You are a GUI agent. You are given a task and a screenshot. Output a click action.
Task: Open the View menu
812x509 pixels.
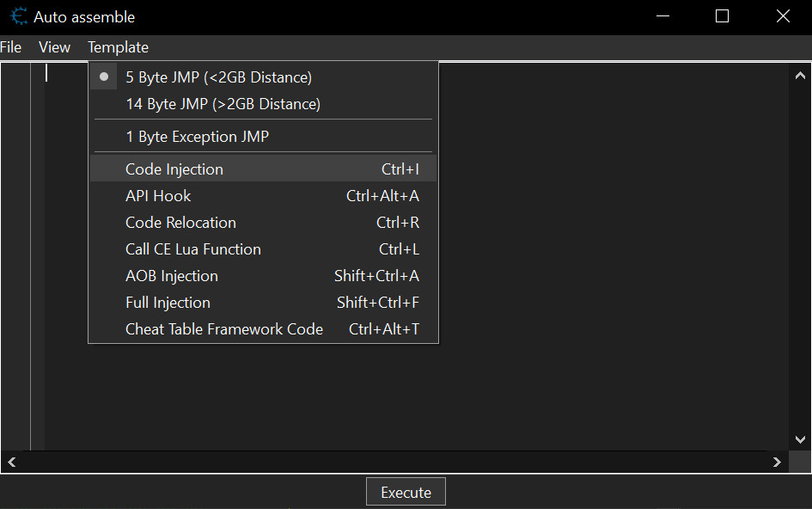point(55,47)
